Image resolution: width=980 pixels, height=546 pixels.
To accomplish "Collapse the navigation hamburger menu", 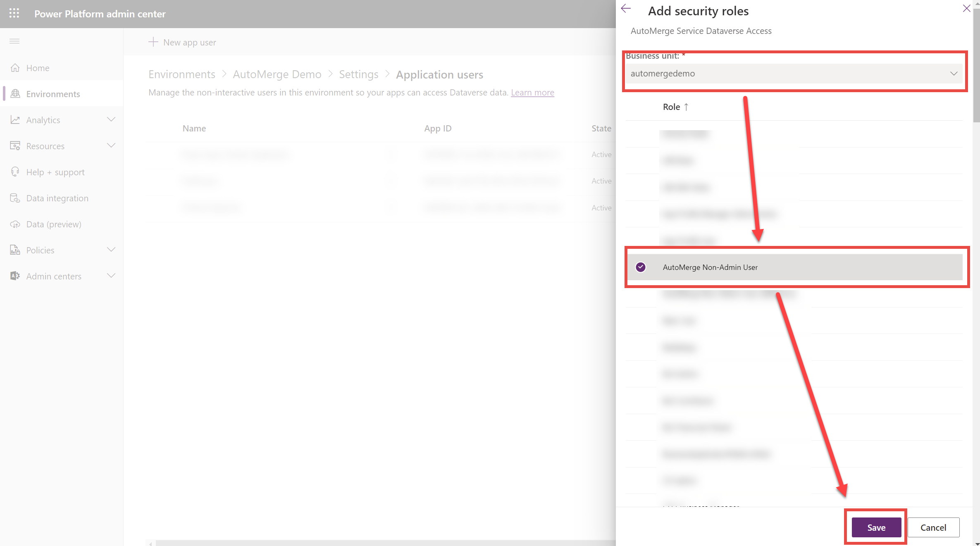I will (14, 41).
